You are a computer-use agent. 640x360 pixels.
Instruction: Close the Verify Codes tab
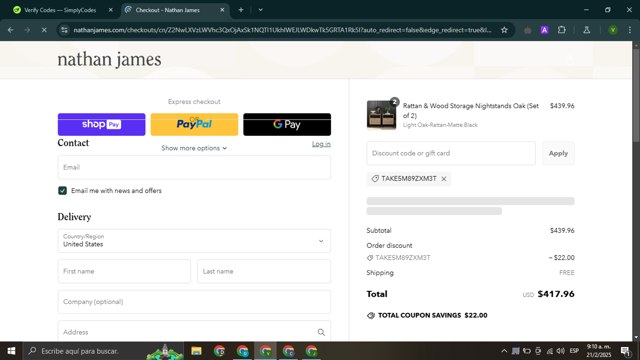click(x=111, y=10)
